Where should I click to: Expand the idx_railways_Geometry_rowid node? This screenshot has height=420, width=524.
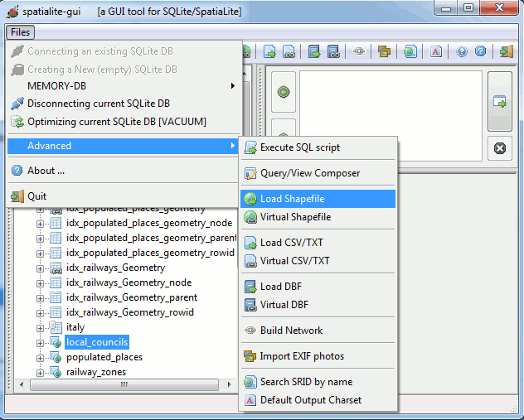40,313
